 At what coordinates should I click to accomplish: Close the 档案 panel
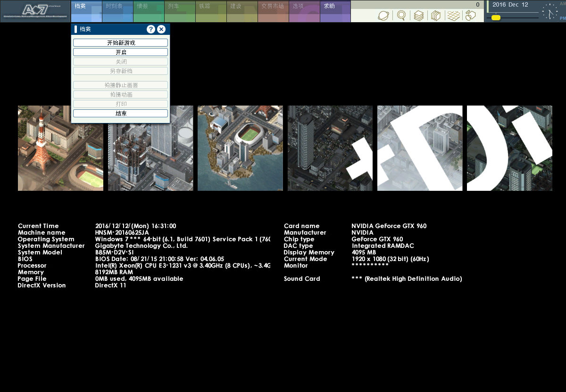(x=161, y=29)
